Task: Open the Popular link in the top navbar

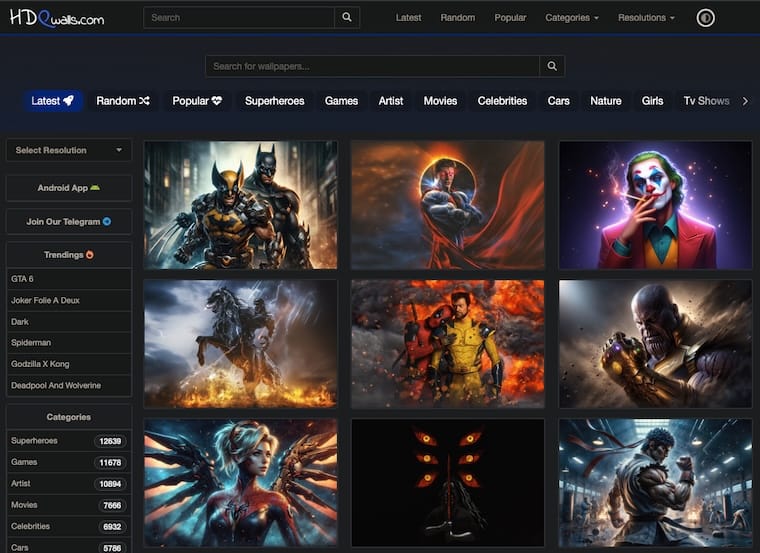Action: pos(510,18)
